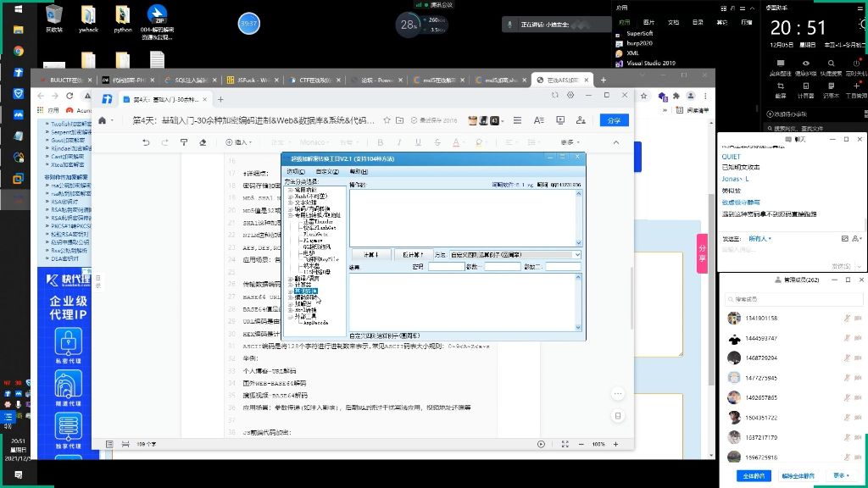Toggle bold formatting

pyautogui.click(x=381, y=142)
